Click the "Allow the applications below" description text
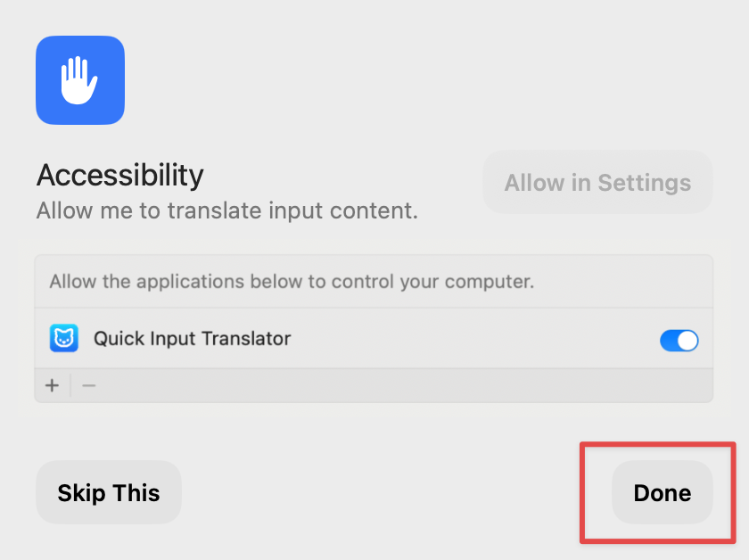The width and height of the screenshot is (749, 560). click(x=292, y=282)
